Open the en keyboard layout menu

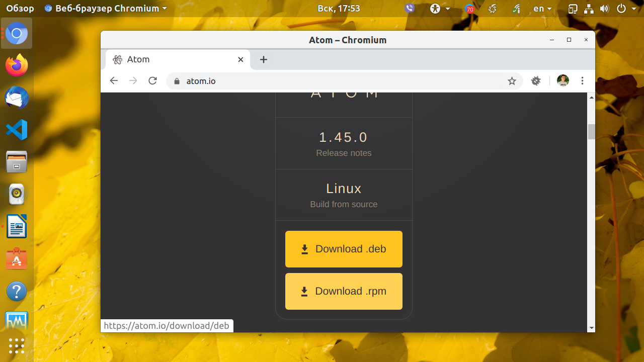pyautogui.click(x=542, y=9)
